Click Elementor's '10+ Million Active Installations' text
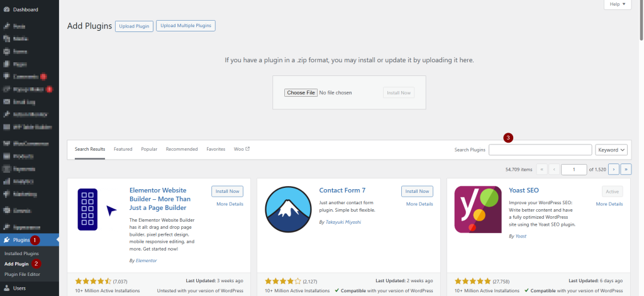The height and width of the screenshot is (296, 644). point(108,291)
